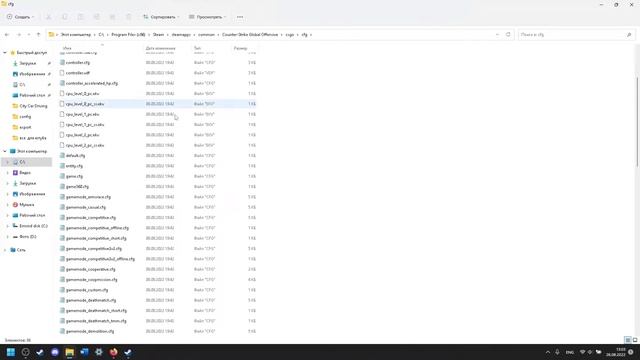Click 'Program Files (x86)' breadcrumb
The image size is (640, 360).
coord(128,35)
